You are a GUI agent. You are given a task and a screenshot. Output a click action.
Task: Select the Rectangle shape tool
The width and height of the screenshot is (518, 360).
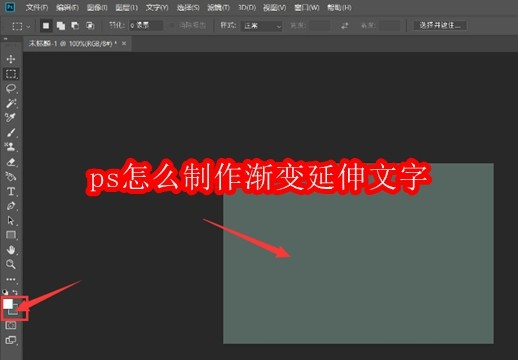click(11, 235)
